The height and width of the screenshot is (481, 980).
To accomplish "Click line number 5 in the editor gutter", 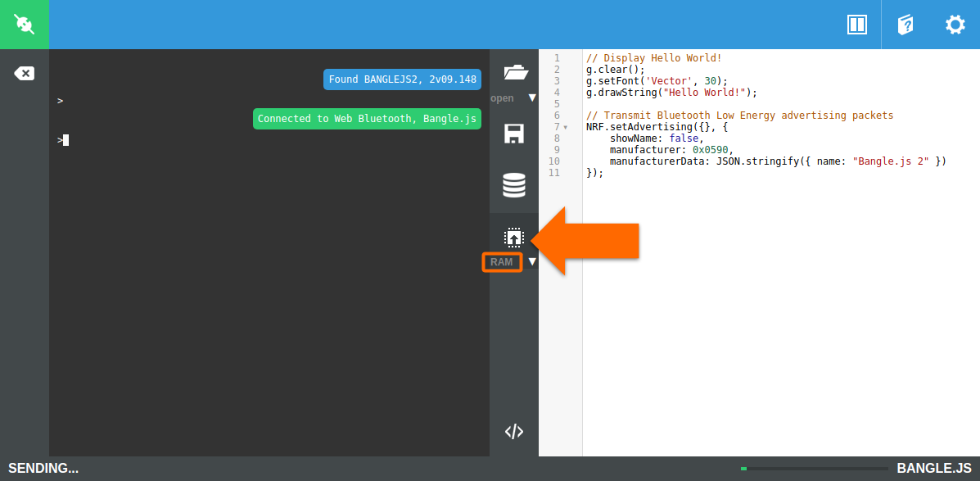I will pyautogui.click(x=557, y=104).
